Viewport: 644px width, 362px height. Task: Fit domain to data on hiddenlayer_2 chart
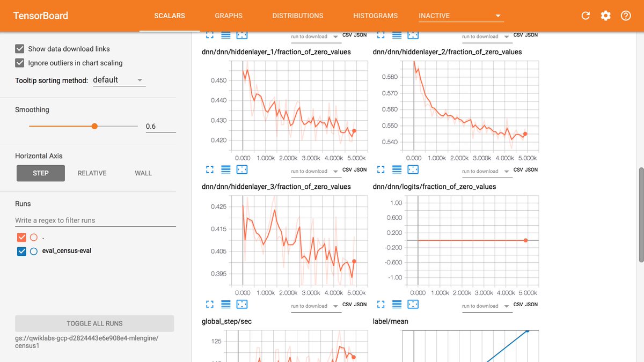pyautogui.click(x=413, y=169)
